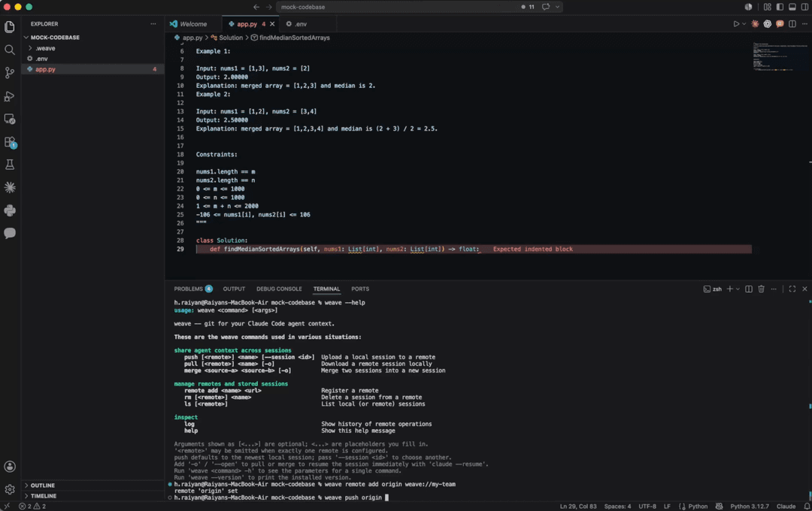
Task: Click the notifications bell in status bar
Action: coord(807,506)
